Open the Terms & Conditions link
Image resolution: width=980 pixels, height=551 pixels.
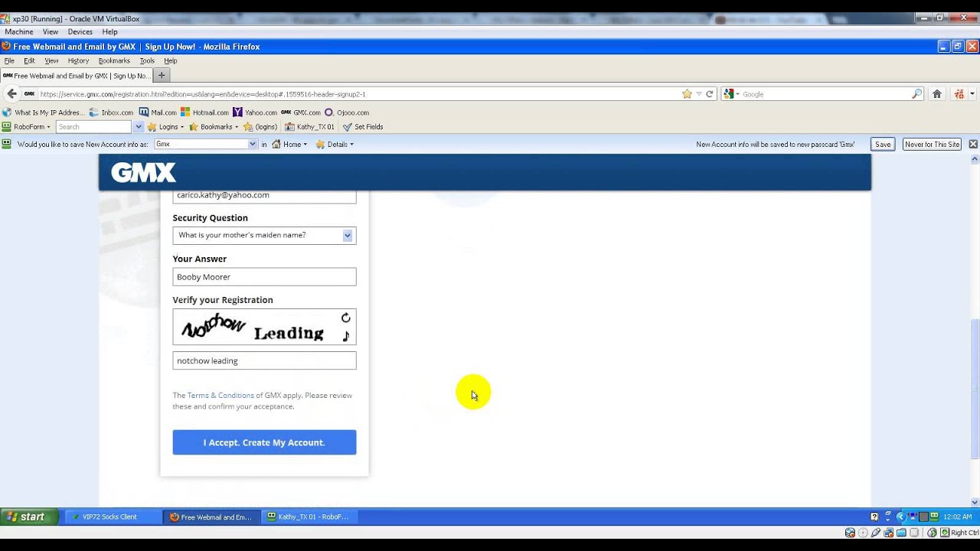pos(220,396)
